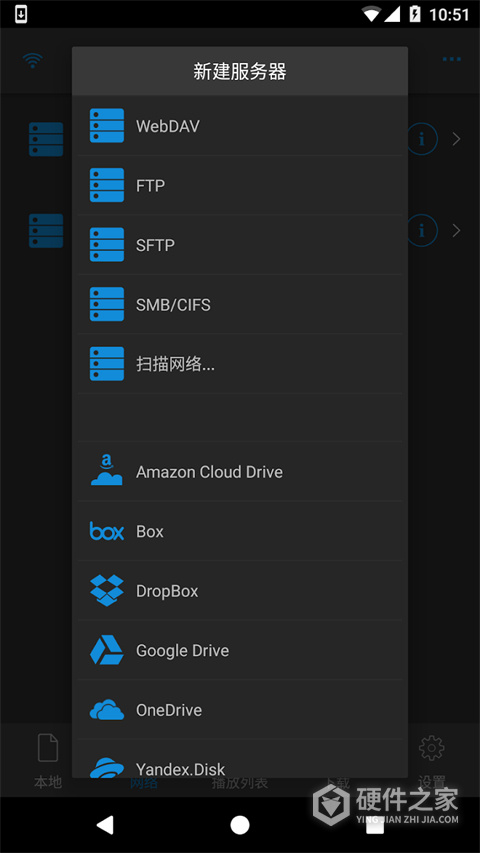This screenshot has width=480, height=853.
Task: Pick the SFTP server icon
Action: [x=107, y=245]
